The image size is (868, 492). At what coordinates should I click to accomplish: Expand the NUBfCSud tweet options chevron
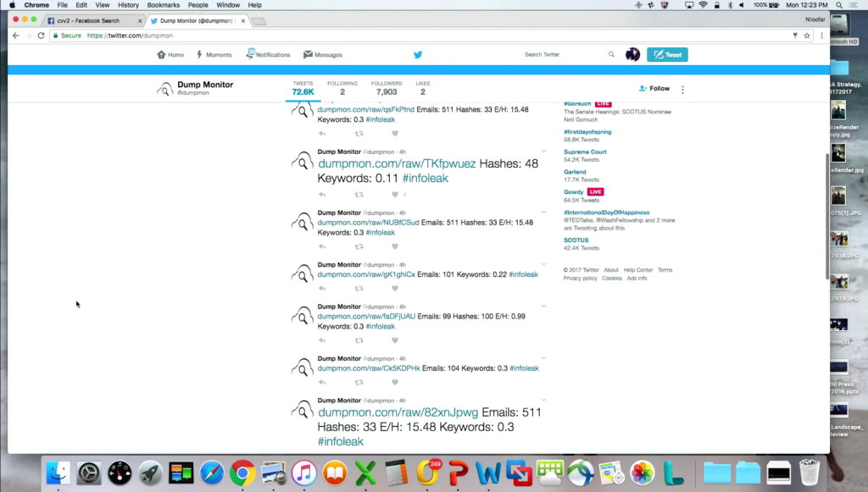point(543,212)
